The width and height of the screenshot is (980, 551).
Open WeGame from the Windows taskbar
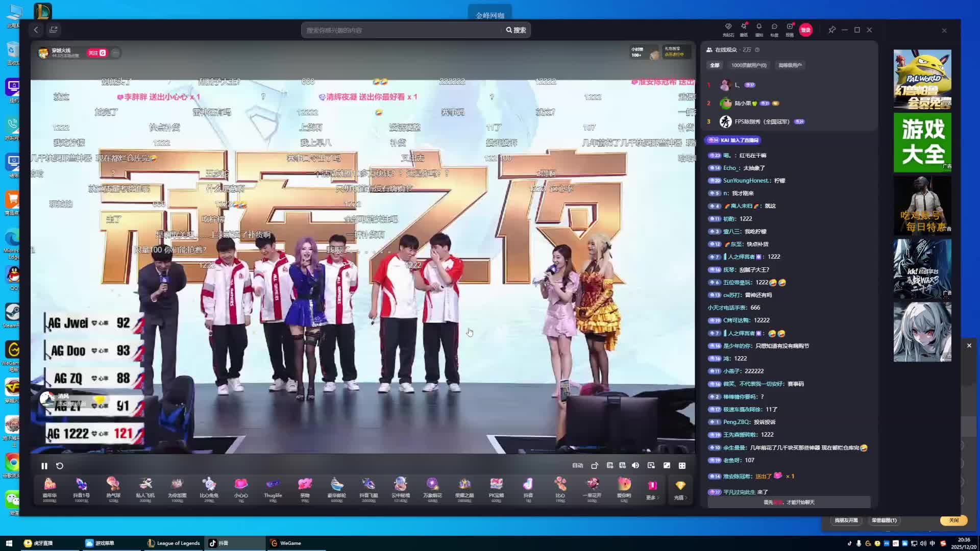pyautogui.click(x=286, y=543)
